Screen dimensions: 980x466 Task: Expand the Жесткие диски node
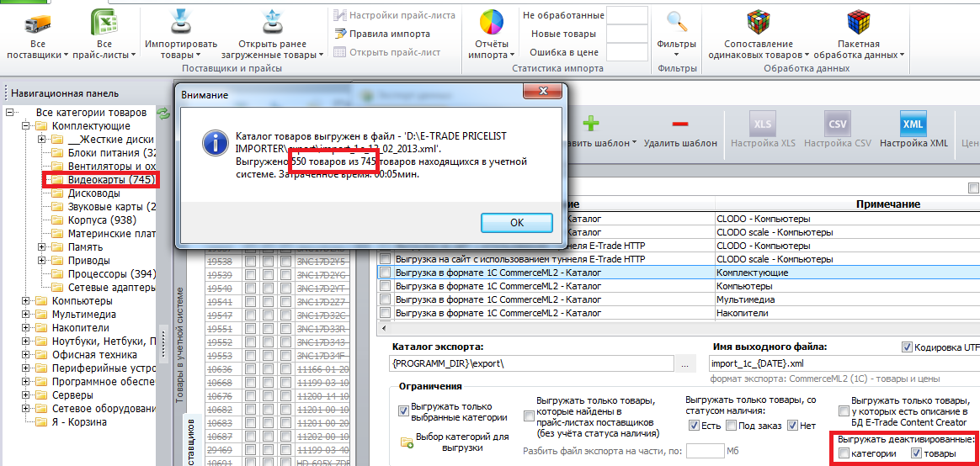click(42, 140)
